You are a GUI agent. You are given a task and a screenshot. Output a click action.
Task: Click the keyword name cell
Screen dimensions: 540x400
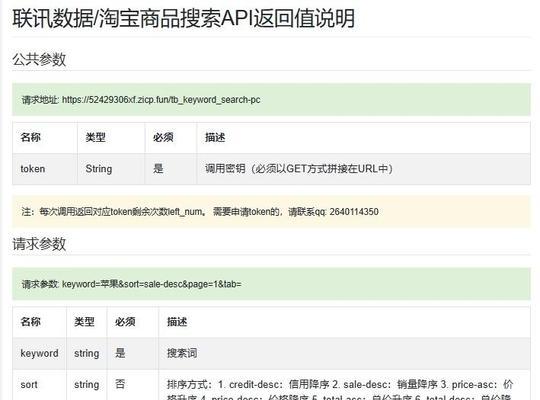pos(39,353)
